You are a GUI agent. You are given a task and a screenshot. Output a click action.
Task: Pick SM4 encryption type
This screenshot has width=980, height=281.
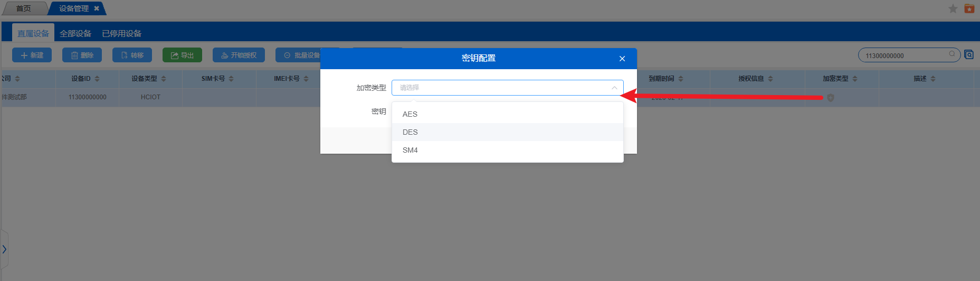click(410, 150)
